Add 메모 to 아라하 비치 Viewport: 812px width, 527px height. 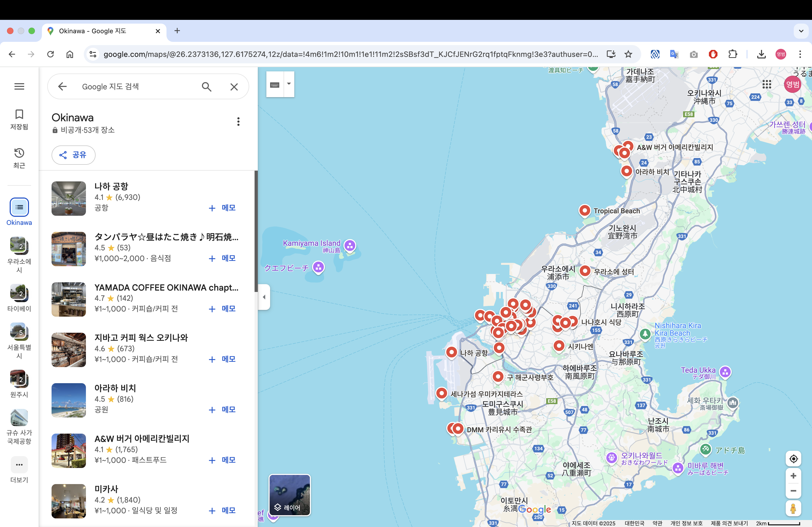click(x=222, y=409)
